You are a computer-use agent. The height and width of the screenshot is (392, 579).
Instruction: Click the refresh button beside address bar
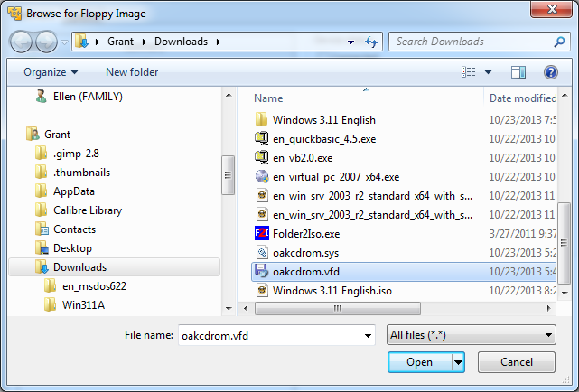point(370,42)
